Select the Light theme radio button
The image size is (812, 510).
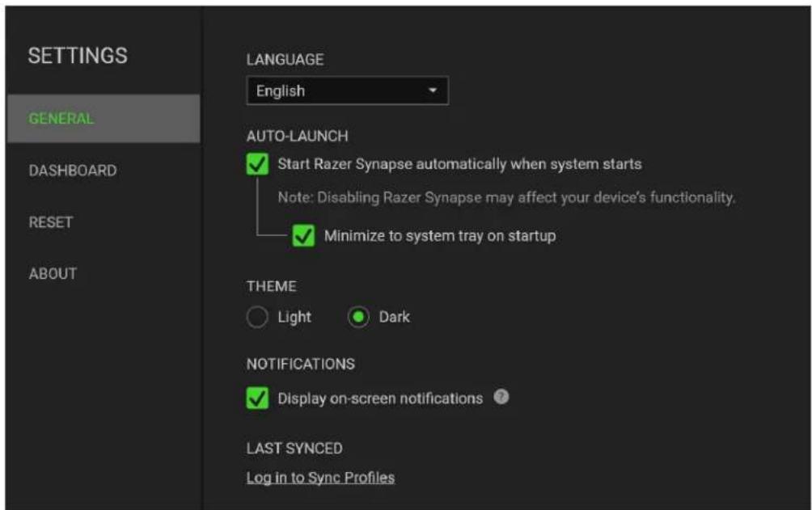[x=257, y=317]
